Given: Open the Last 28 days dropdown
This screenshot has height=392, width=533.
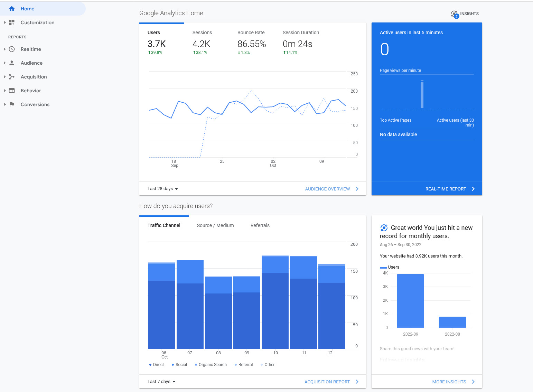Looking at the screenshot, I should (x=162, y=189).
